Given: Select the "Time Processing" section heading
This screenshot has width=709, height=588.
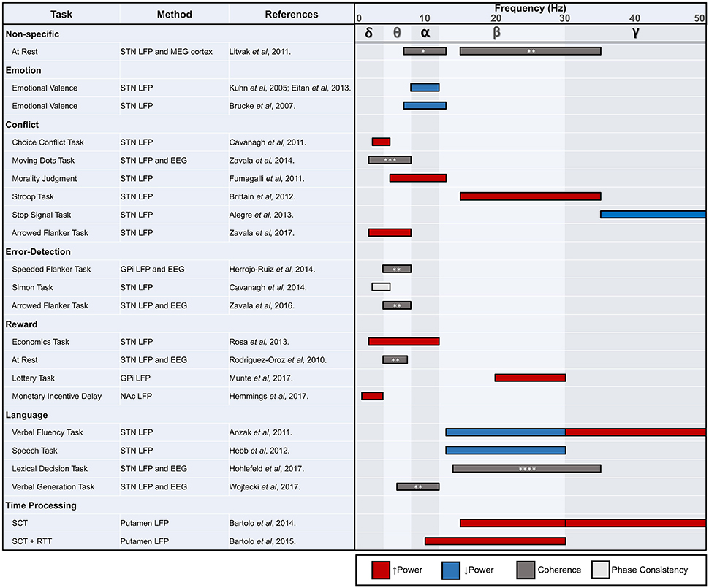Looking at the screenshot, I should point(41,505).
